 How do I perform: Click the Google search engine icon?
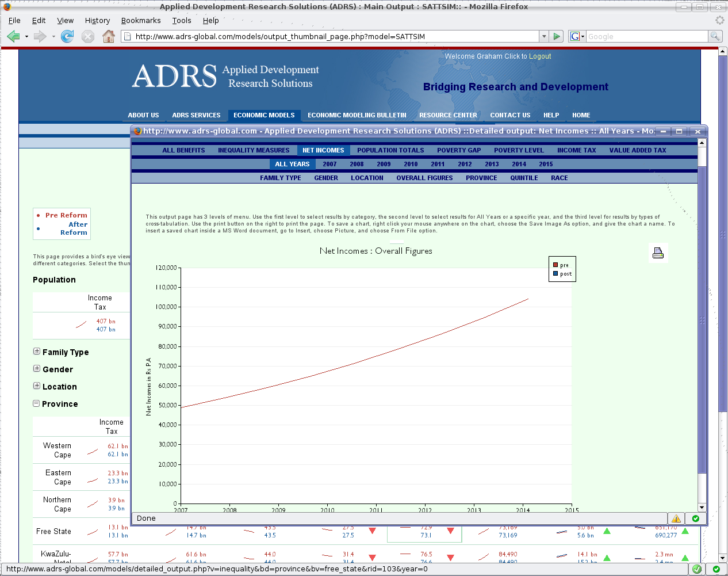tap(574, 36)
